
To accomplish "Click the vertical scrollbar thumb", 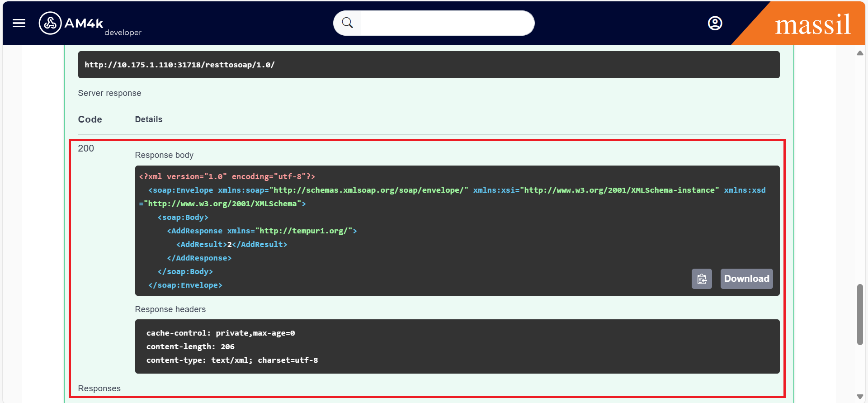I will point(860,314).
